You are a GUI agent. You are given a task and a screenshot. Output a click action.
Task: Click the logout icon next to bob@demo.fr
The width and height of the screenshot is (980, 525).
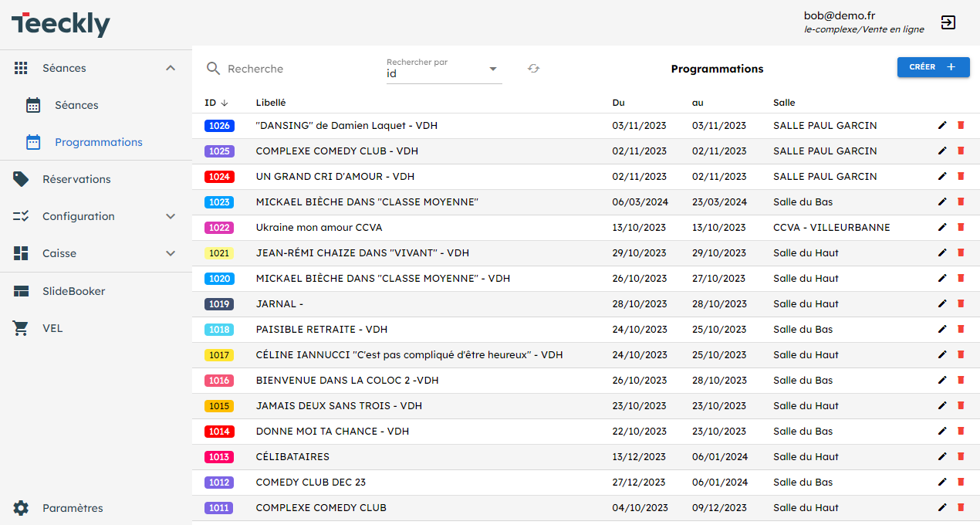948,22
